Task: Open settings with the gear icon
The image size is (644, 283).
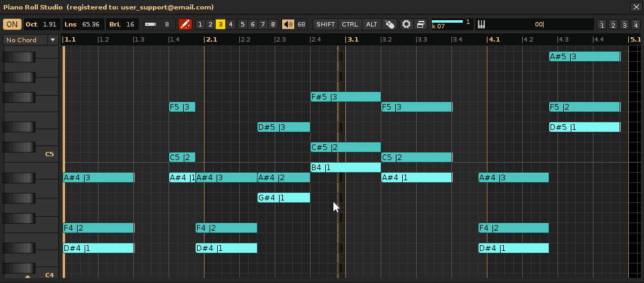Action: pyautogui.click(x=407, y=25)
